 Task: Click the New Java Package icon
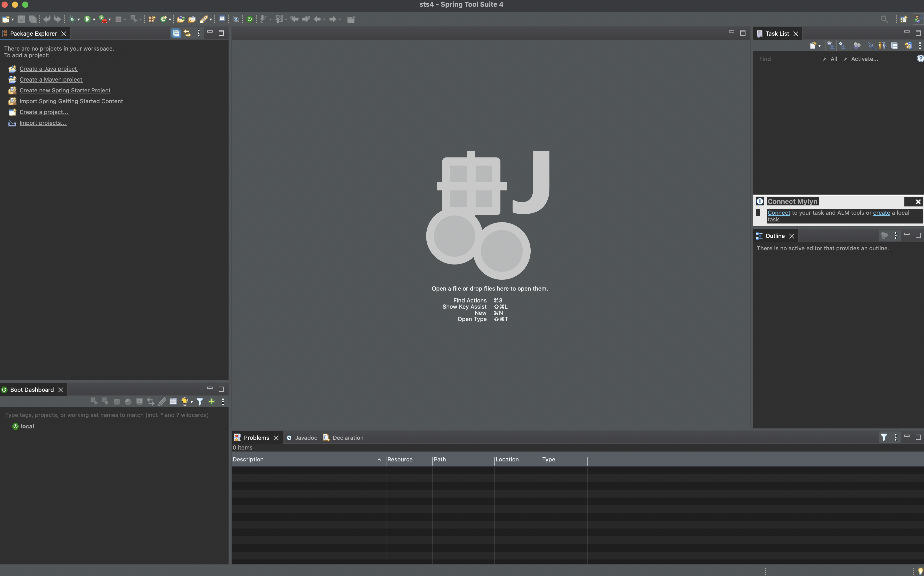[152, 19]
